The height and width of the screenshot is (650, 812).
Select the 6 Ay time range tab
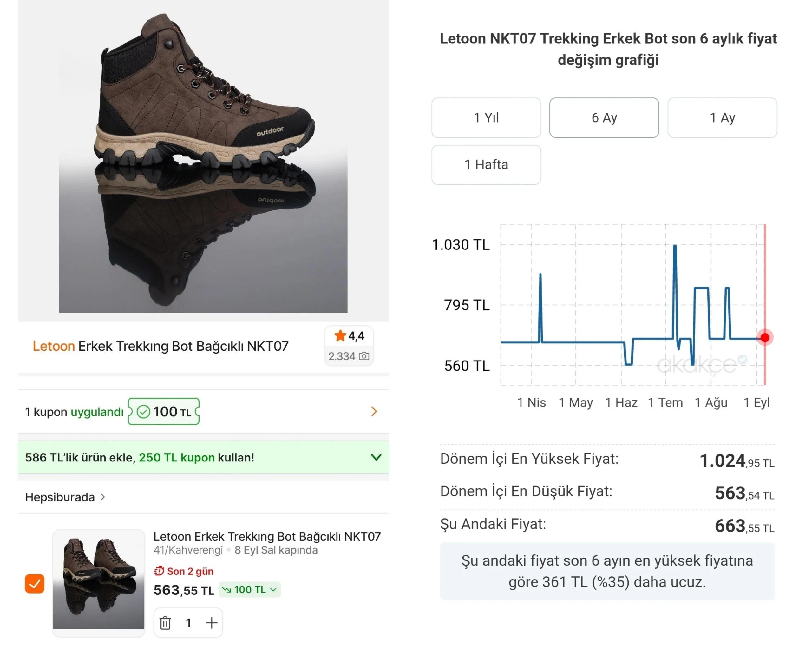click(x=604, y=117)
